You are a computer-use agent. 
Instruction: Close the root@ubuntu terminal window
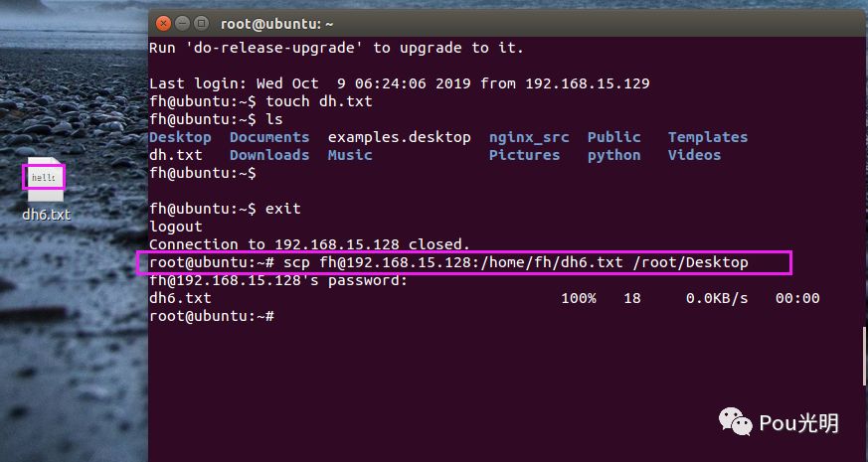pyautogui.click(x=164, y=21)
